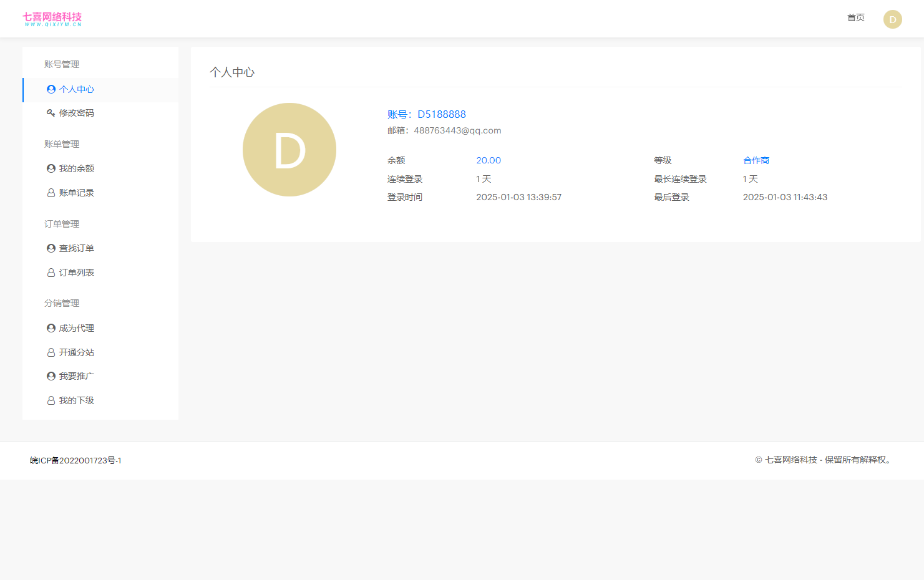This screenshot has height=580, width=924.
Task: Click the icon beside 我的下级
Action: [51, 400]
